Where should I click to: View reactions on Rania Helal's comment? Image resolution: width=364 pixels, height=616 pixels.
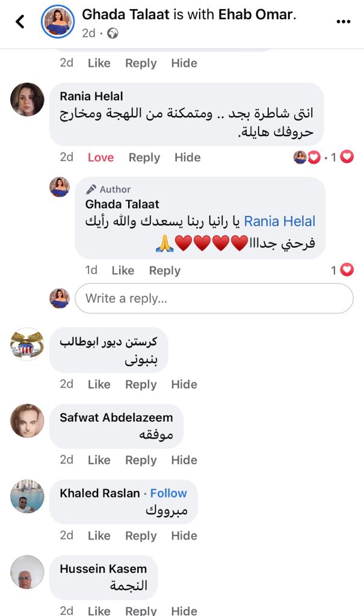(324, 158)
